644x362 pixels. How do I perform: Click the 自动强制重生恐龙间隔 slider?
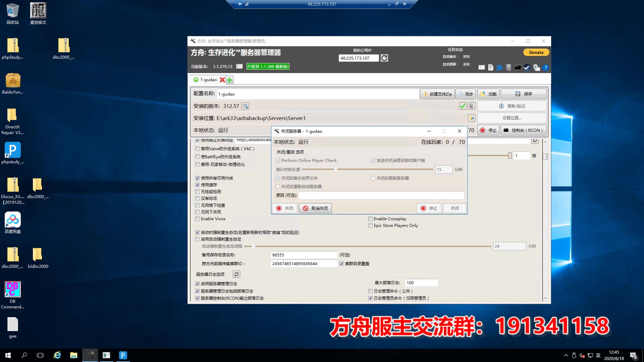[367, 246]
